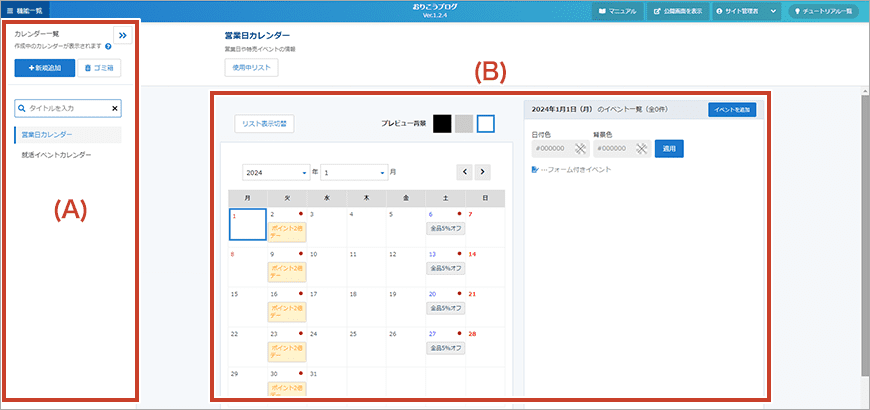Clear the title search field with X
The width and height of the screenshot is (870, 410).
click(x=114, y=108)
